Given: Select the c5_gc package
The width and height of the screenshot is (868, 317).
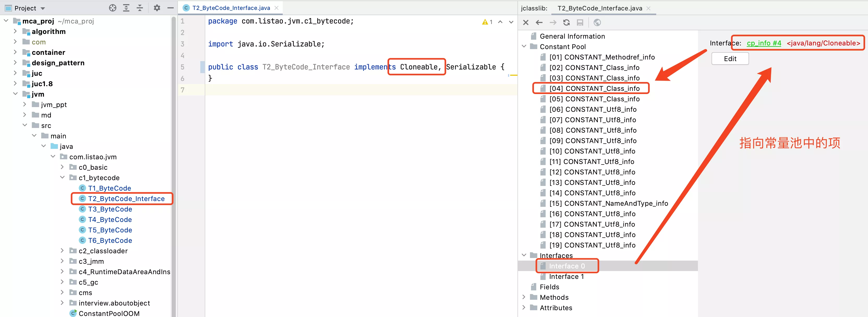Looking at the screenshot, I should pos(88,282).
